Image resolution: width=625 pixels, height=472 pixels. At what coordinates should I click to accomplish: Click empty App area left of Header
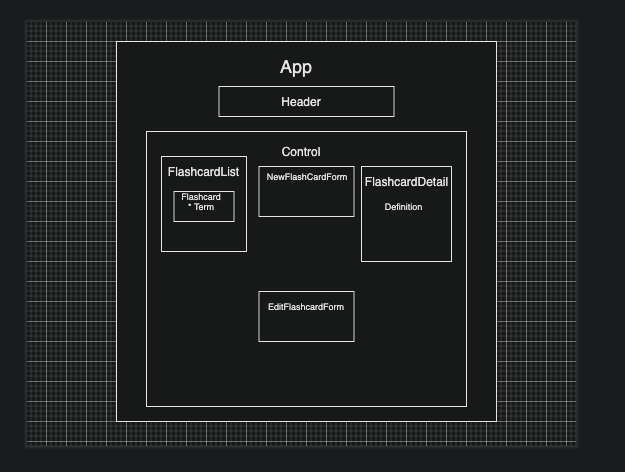[x=167, y=102]
